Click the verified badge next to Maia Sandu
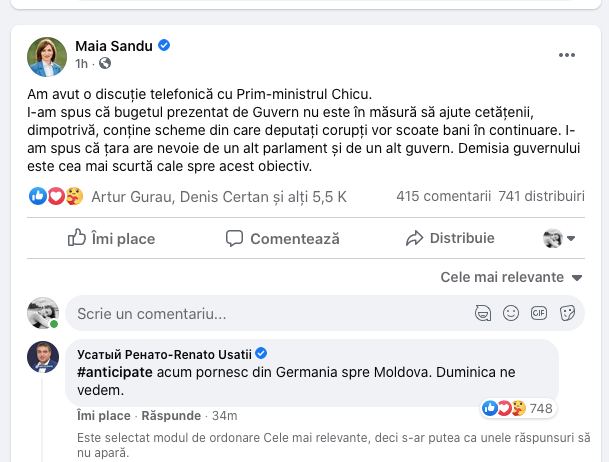This screenshot has width=609, height=462. pos(165,46)
